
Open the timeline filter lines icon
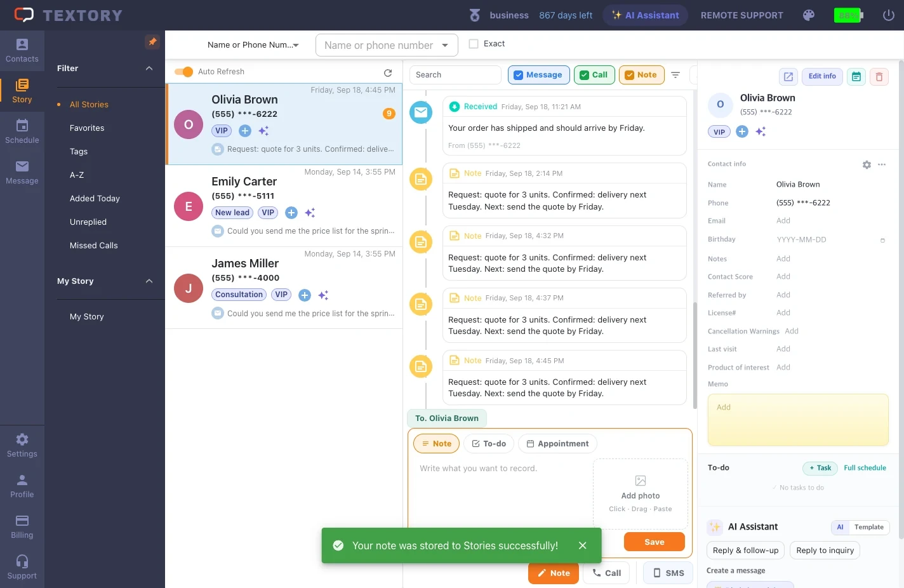pyautogui.click(x=675, y=75)
